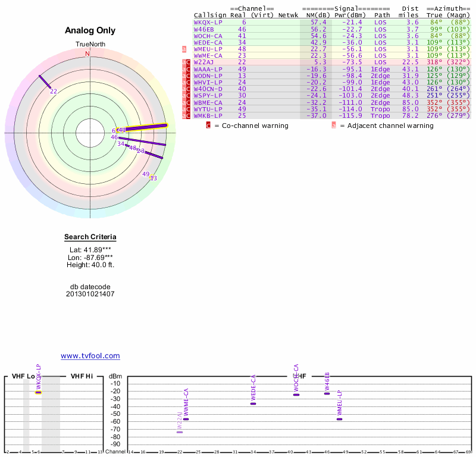
Task: Click the WOCH-CA marker in UHF chart
Action: [296, 395]
